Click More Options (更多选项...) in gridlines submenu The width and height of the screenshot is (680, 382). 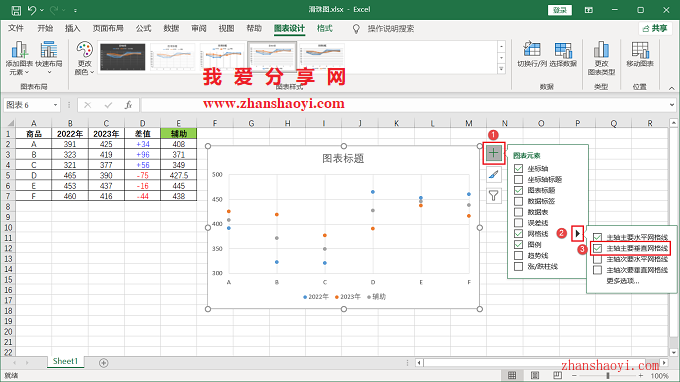pyautogui.click(x=623, y=281)
